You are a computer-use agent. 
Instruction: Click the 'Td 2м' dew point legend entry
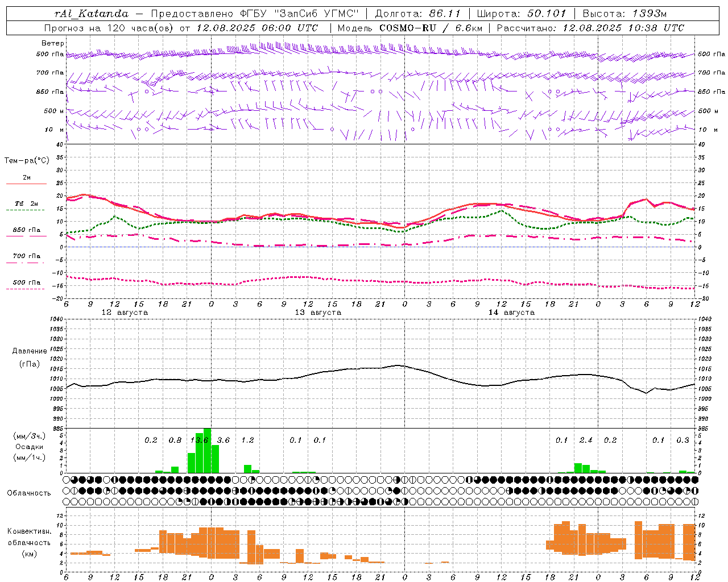pos(27,203)
